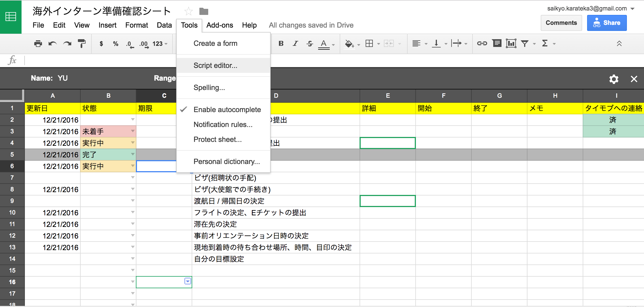Open status dropdown in row 4 実行中

133,143
